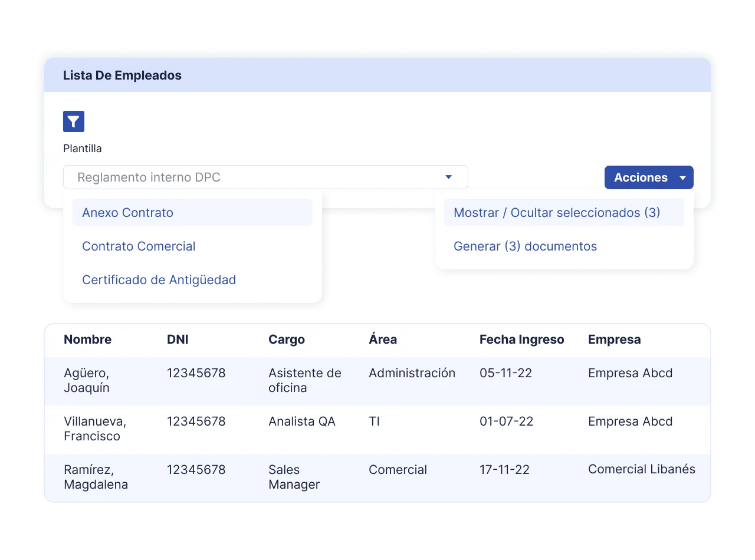Viewport: 755px width, 560px height.
Task: Click the Cargo column header
Action: point(287,340)
